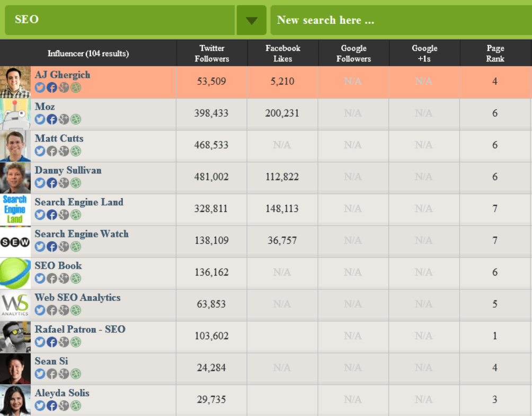
Task: Open Moz's Twitter icon
Action: [x=40, y=119]
